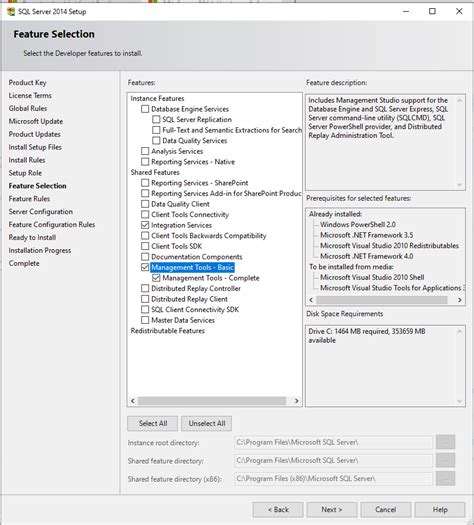
Task: Select Microsoft .NET Framework 3.5 row
Action: pos(367,235)
